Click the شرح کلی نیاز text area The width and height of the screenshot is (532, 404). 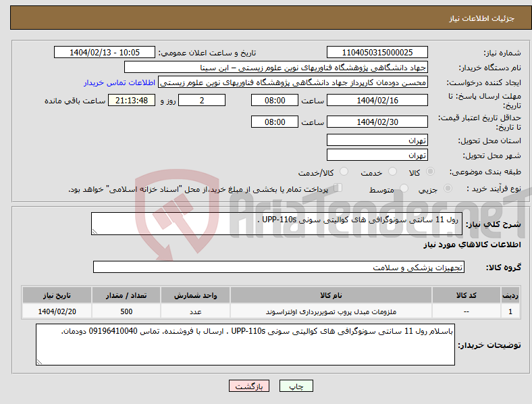[277, 224]
